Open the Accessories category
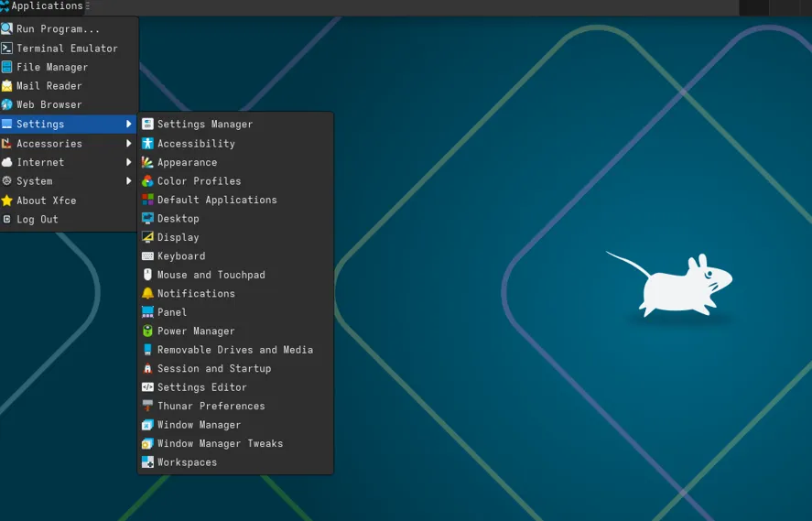This screenshot has height=521, width=812. 69,144
